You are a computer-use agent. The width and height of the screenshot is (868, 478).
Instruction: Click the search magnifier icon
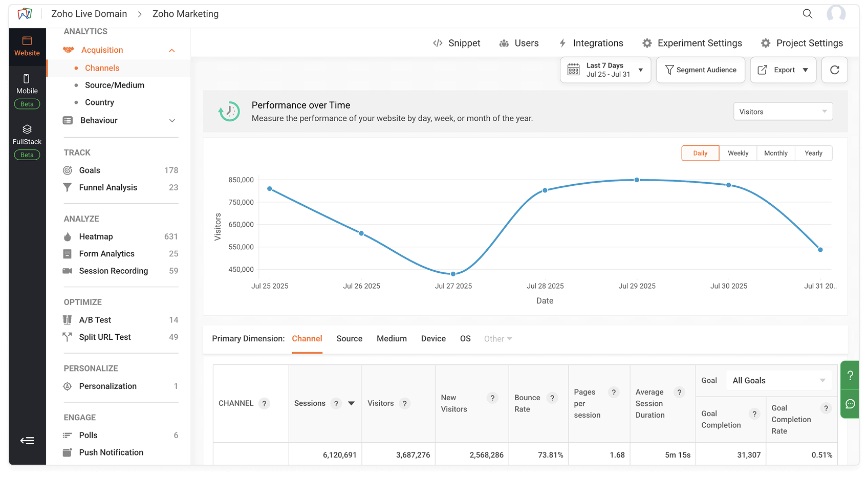tap(808, 14)
